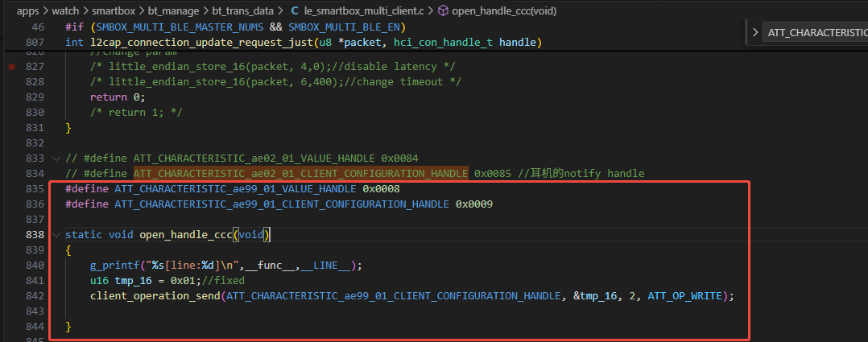The height and width of the screenshot is (342, 868).
Task: Click line number 842 in the gutter
Action: [35, 296]
